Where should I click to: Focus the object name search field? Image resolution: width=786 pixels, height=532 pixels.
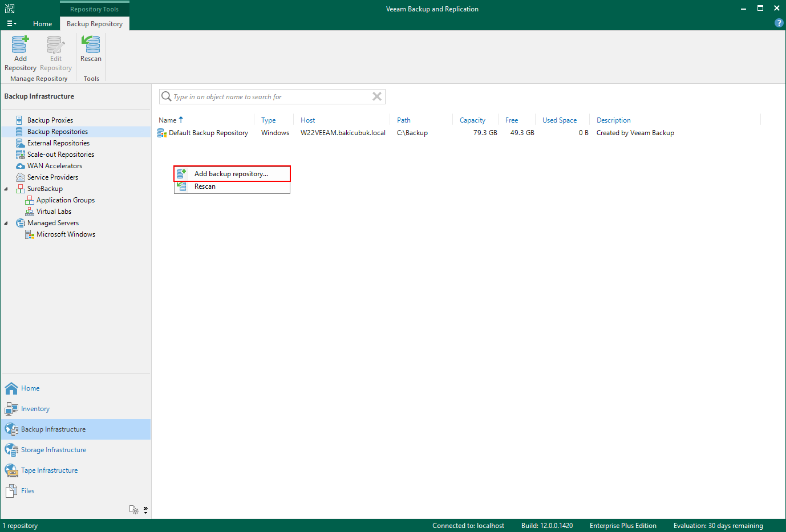coord(272,97)
